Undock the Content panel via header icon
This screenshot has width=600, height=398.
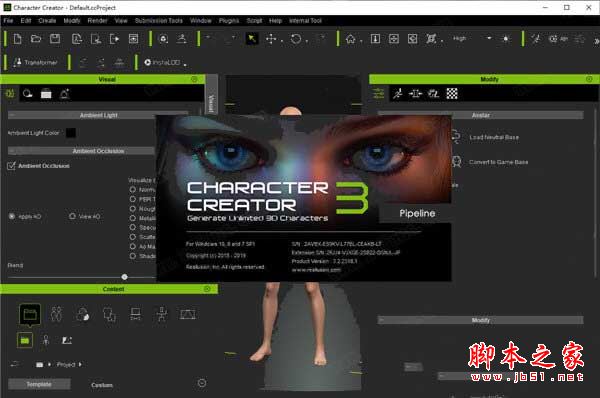207,289
